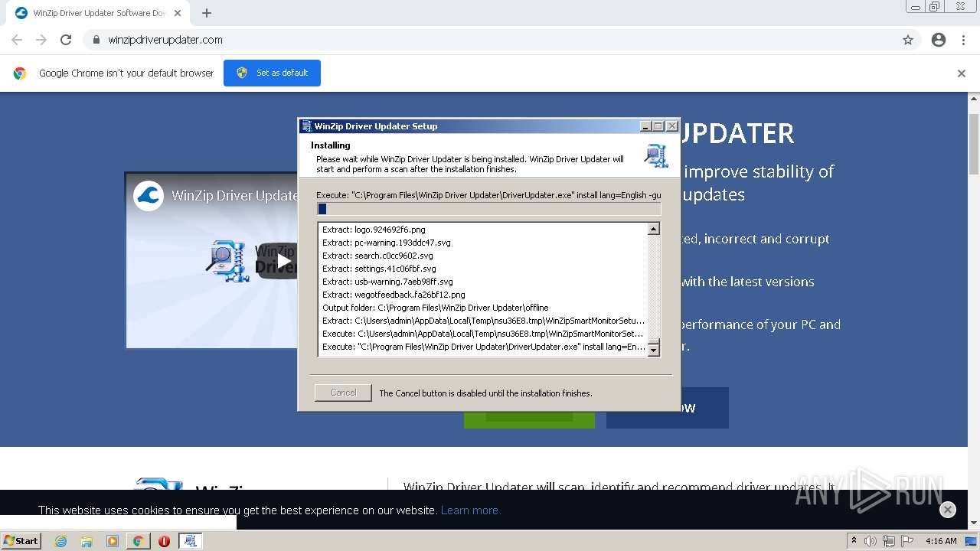Viewport: 980px width, 551px height.
Task: Open Windows Media Player from taskbar
Action: [113, 541]
